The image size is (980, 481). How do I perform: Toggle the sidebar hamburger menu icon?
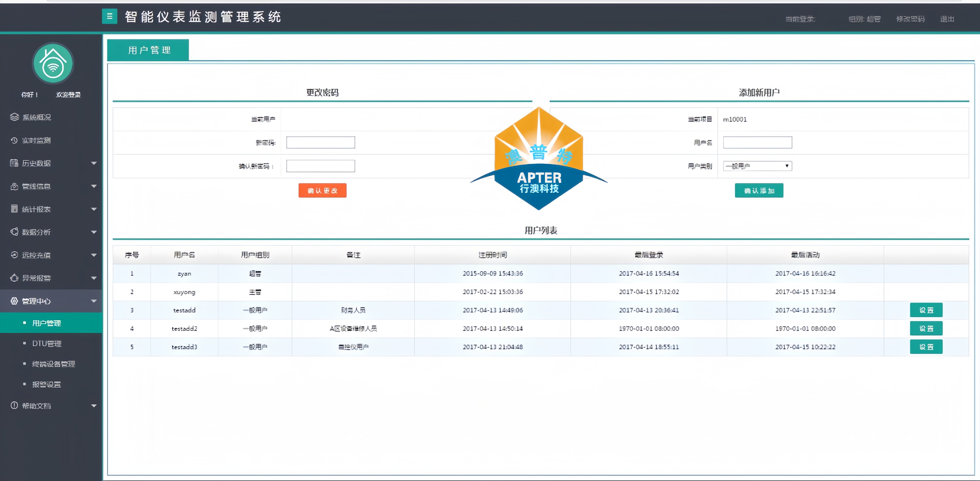coord(109,16)
